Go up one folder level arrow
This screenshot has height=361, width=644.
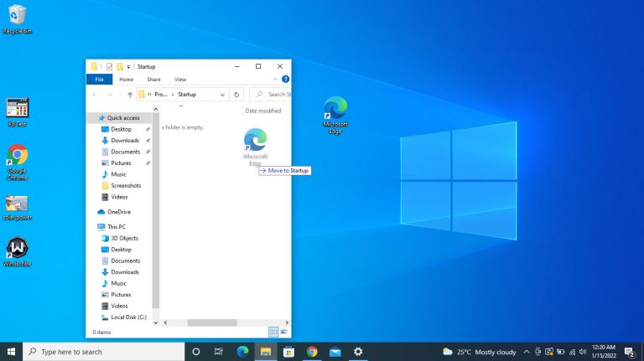coord(130,95)
